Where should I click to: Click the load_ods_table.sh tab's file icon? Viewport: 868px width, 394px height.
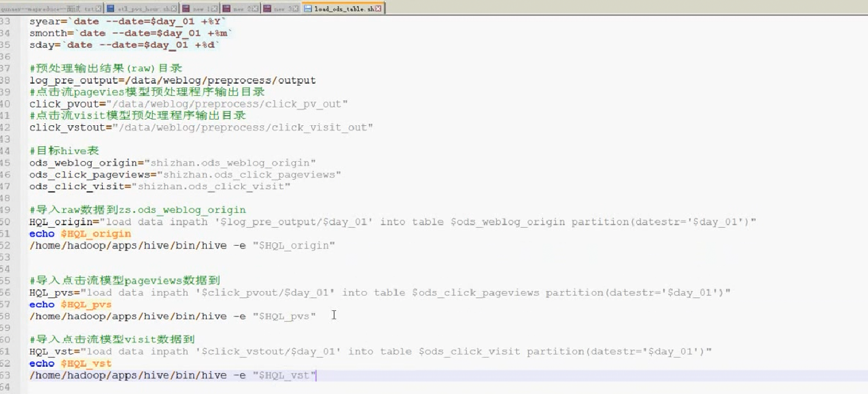point(308,9)
